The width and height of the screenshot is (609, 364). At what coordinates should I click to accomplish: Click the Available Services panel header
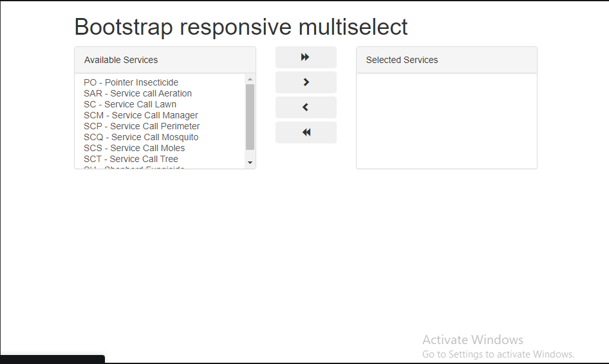pyautogui.click(x=165, y=60)
